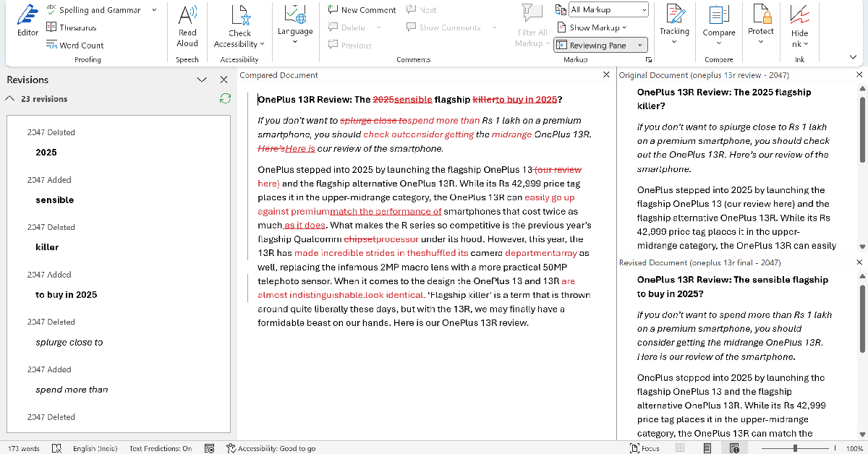868x454 pixels.
Task: Click the All Markup display icon
Action: pos(561,9)
